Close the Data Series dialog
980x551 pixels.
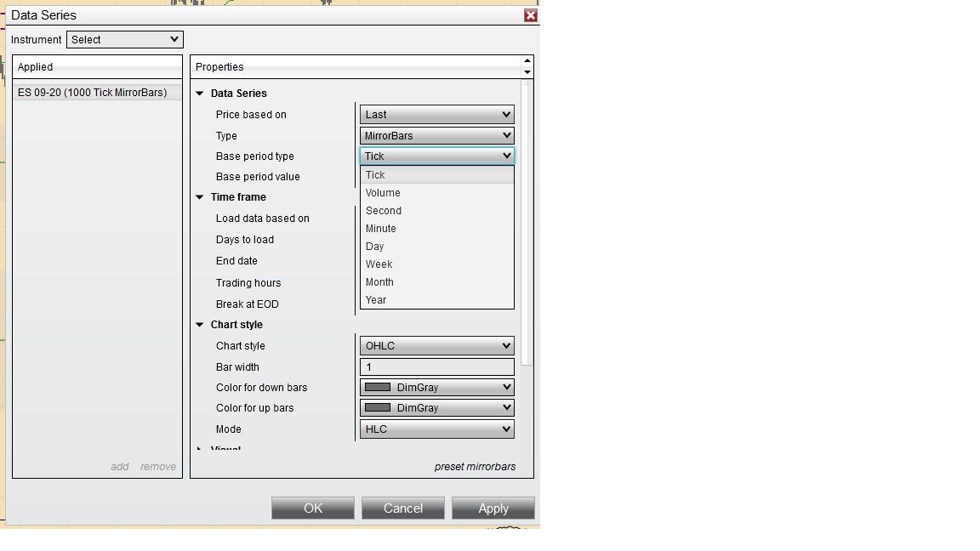pos(531,15)
